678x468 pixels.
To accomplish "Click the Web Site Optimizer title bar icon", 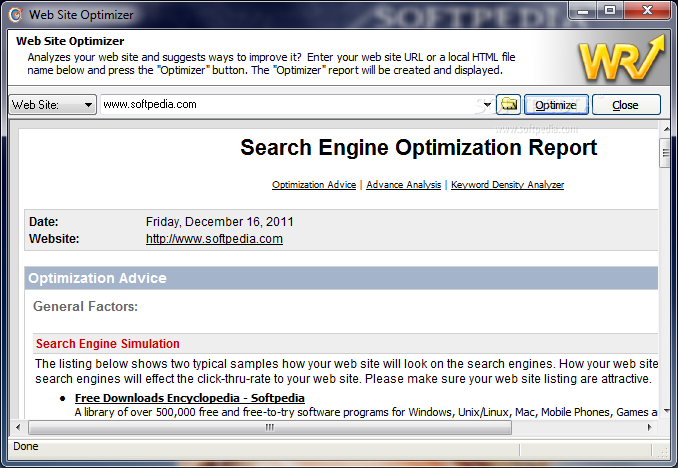I will pos(16,15).
